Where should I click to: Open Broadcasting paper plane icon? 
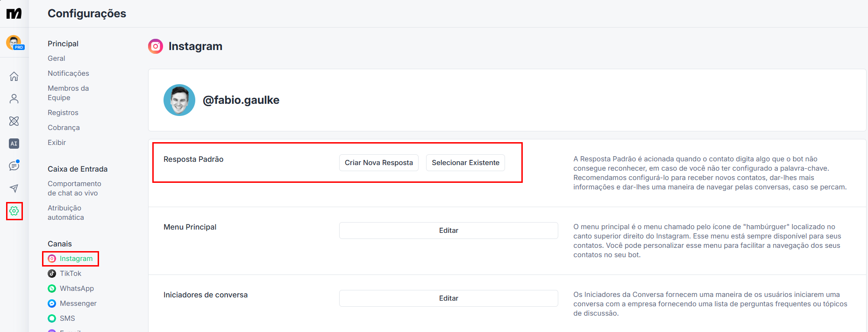click(14, 188)
